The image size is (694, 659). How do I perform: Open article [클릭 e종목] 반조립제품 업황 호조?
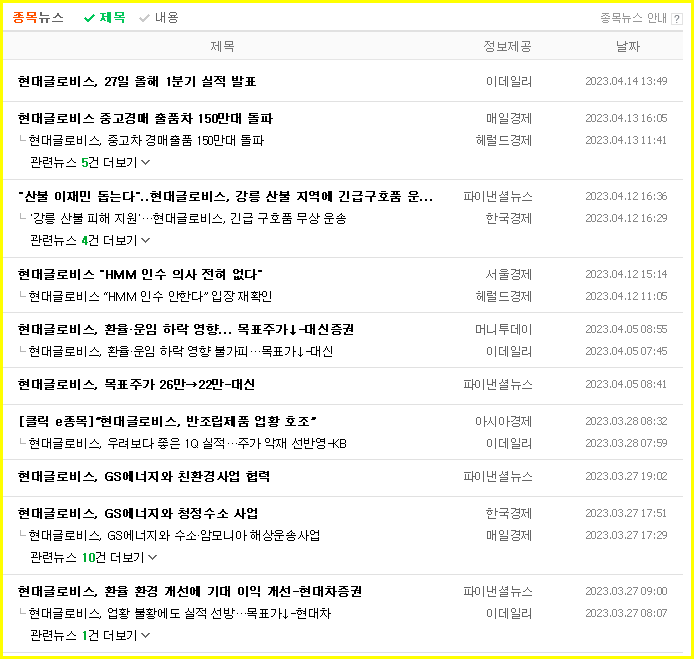point(167,421)
